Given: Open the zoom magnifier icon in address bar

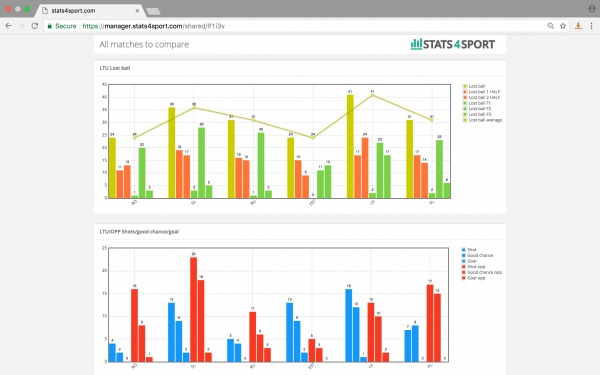Looking at the screenshot, I should pos(550,26).
